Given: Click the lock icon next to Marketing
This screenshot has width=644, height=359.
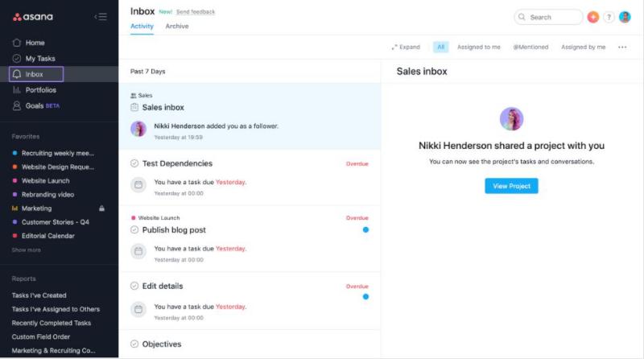Looking at the screenshot, I should pos(101,208).
